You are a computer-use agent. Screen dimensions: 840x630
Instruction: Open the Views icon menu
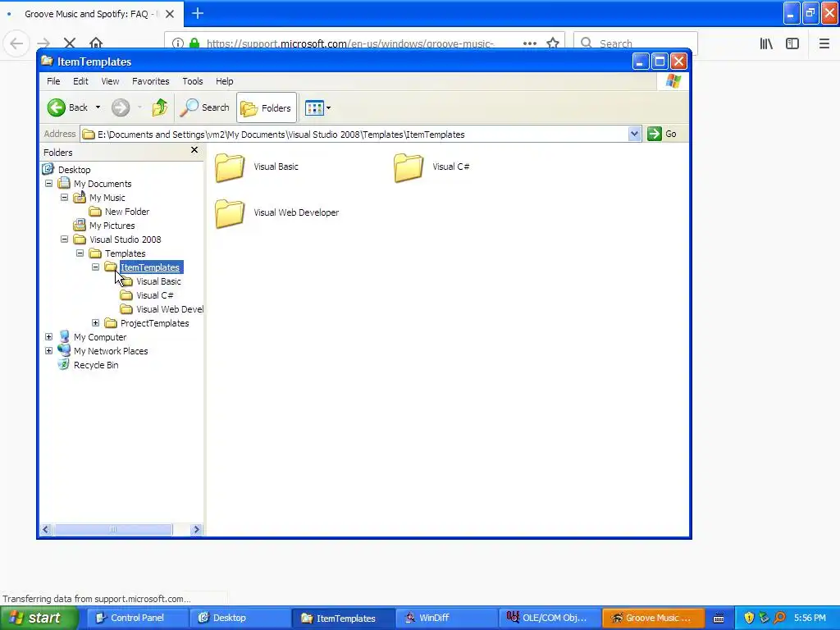[317, 107]
